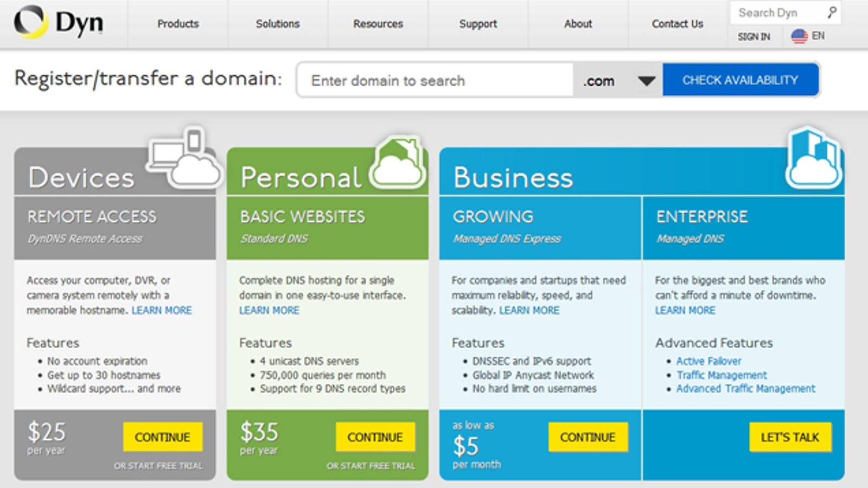Click the 'DynDNS Remote Access' subtitle
Viewport: 868px width, 488px height.
point(85,239)
